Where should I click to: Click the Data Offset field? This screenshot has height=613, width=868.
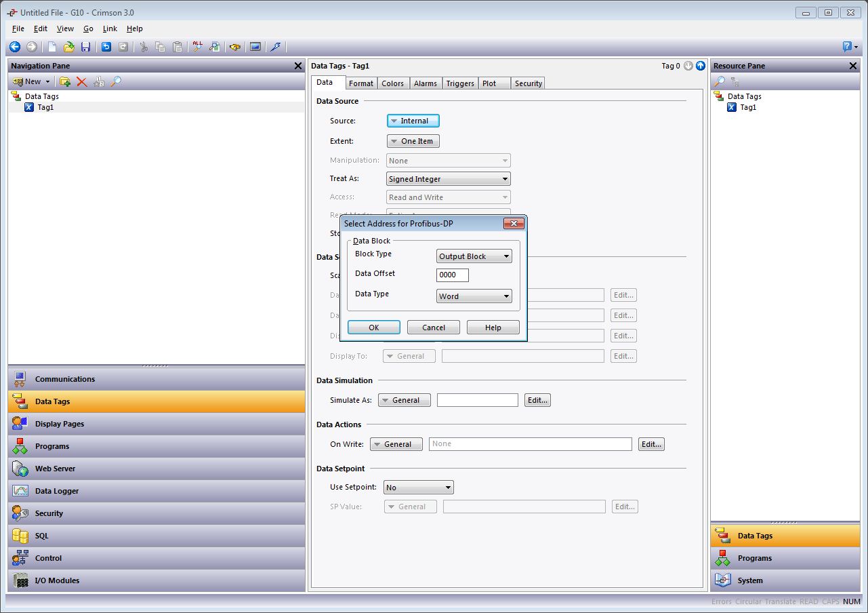pyautogui.click(x=453, y=275)
